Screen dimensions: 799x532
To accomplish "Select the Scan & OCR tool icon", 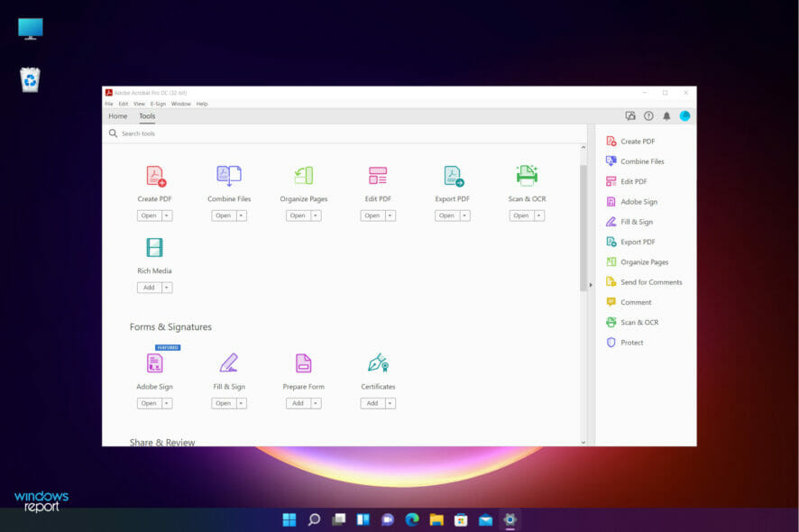I will [x=527, y=176].
